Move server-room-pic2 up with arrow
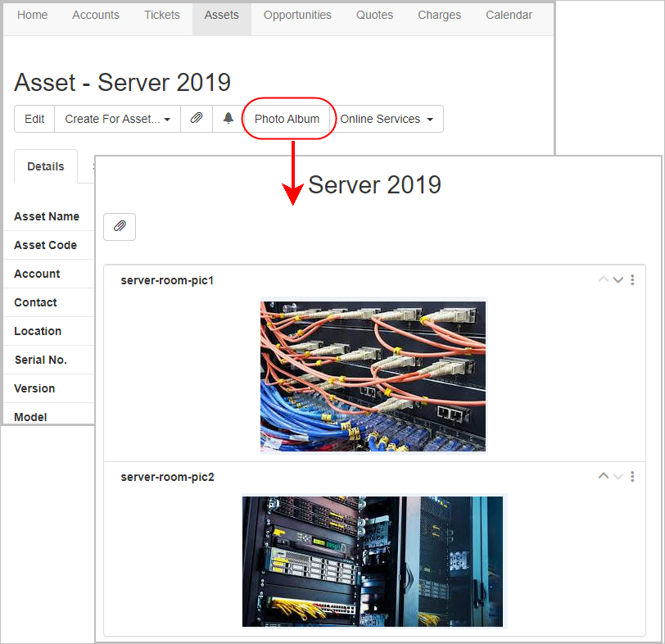Screen dimensions: 665x644 tap(604, 476)
